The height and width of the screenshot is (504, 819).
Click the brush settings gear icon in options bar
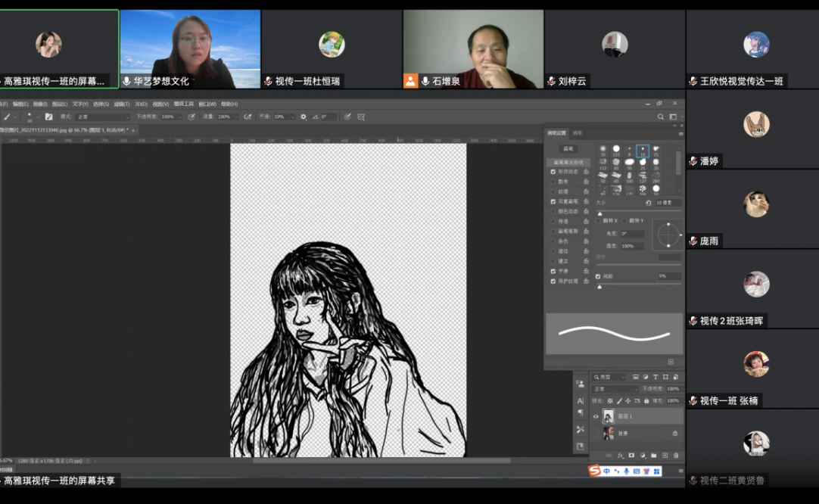click(304, 117)
